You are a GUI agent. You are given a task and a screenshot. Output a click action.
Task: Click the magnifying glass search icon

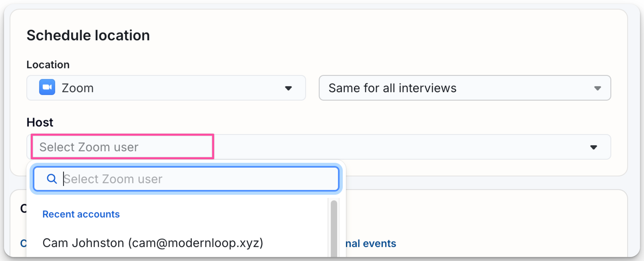pyautogui.click(x=52, y=179)
